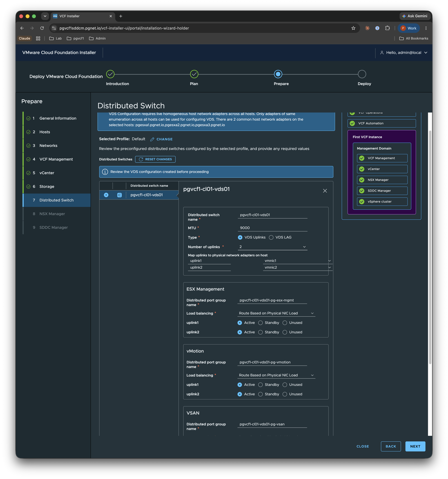Click the RESET CHANGES button
The image size is (448, 479).
[x=155, y=159]
